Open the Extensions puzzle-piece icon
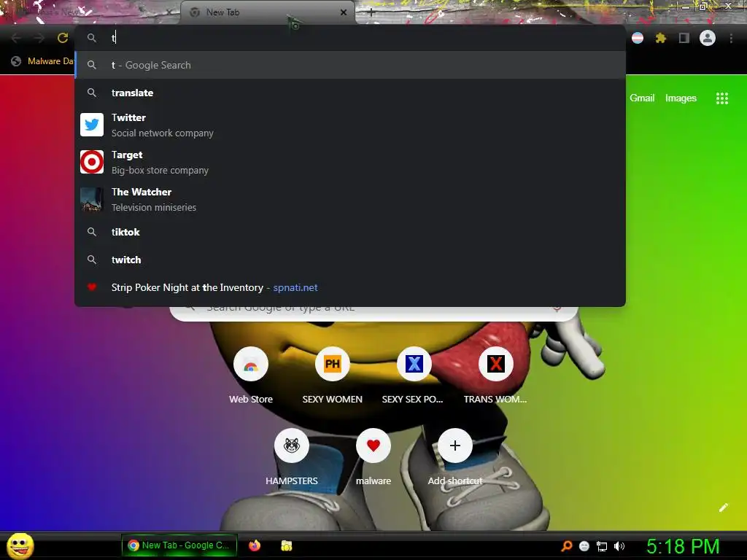 click(660, 38)
